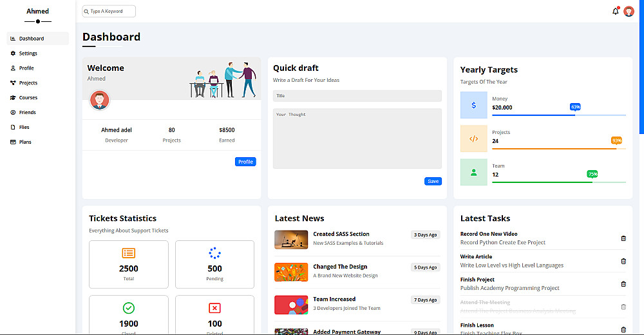Open the Created SASS Section thumbnail
Screen dimensions: 644x335
pyautogui.click(x=291, y=240)
